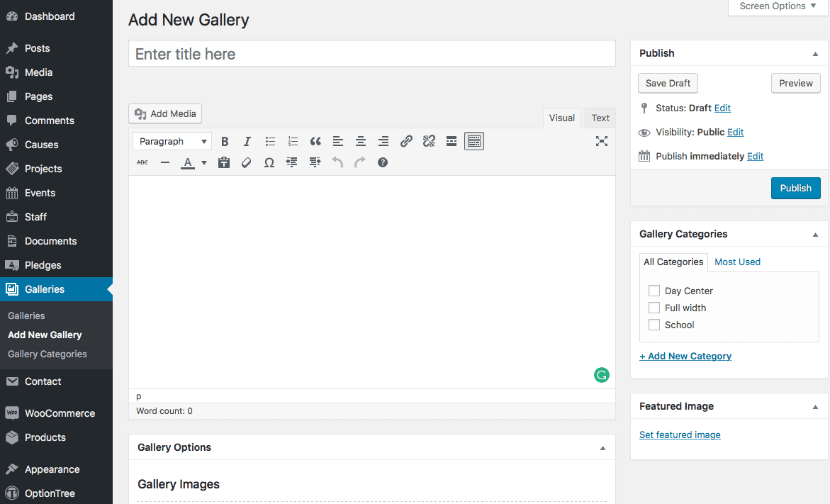
Task: Click the Paste as text icon
Action: pyautogui.click(x=224, y=162)
